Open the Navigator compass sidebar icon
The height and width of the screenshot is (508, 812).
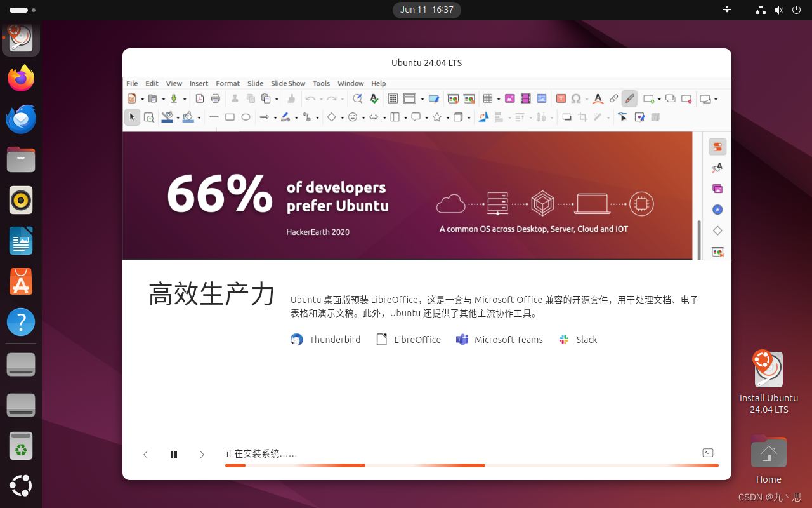717,210
